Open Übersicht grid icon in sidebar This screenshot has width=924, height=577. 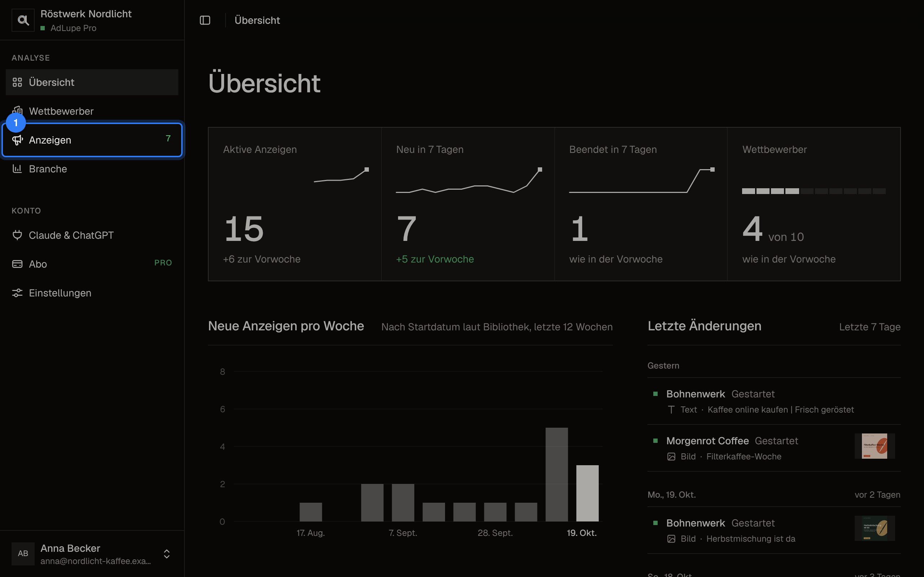click(17, 82)
